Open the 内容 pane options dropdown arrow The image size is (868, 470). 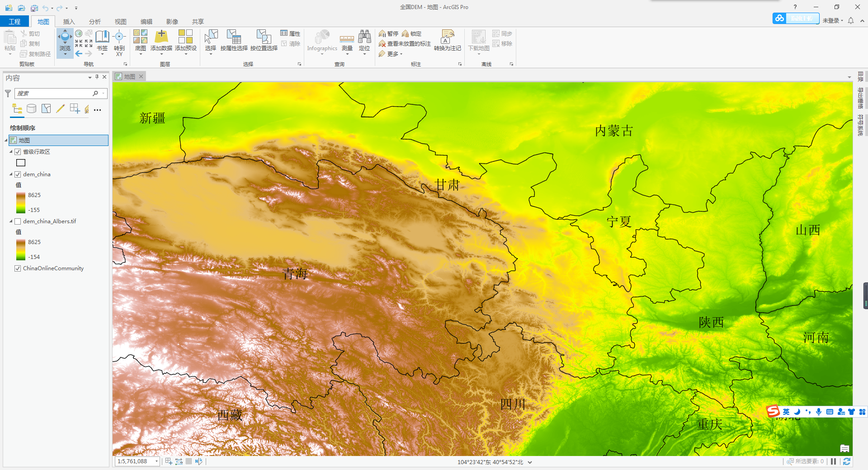coord(90,77)
